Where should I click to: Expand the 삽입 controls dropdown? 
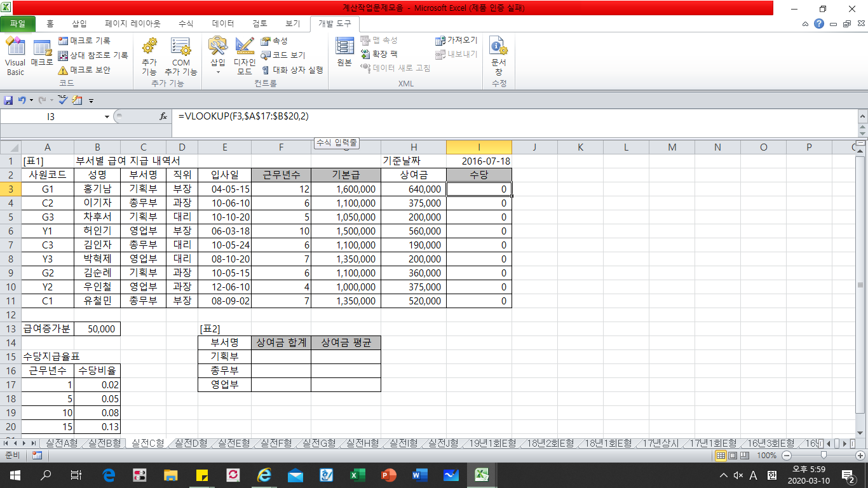218,72
